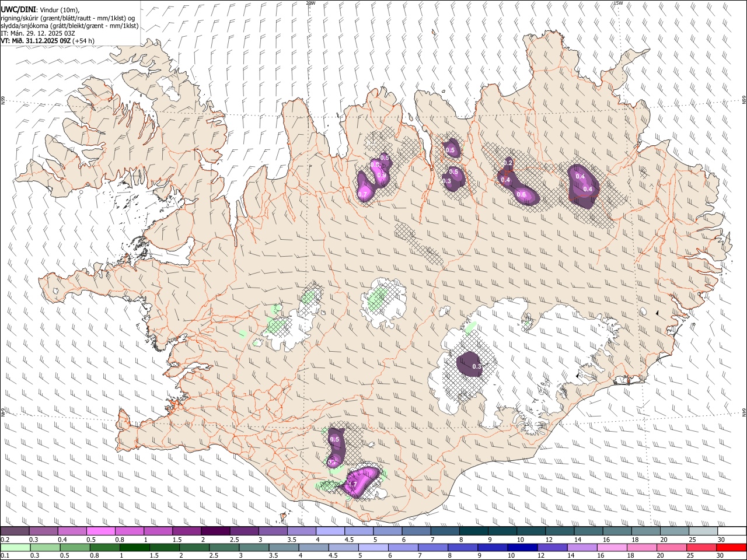The height and width of the screenshot is (560, 747).
Task: Click the 'UWC/DINI' title in the header
Action: tap(18, 9)
